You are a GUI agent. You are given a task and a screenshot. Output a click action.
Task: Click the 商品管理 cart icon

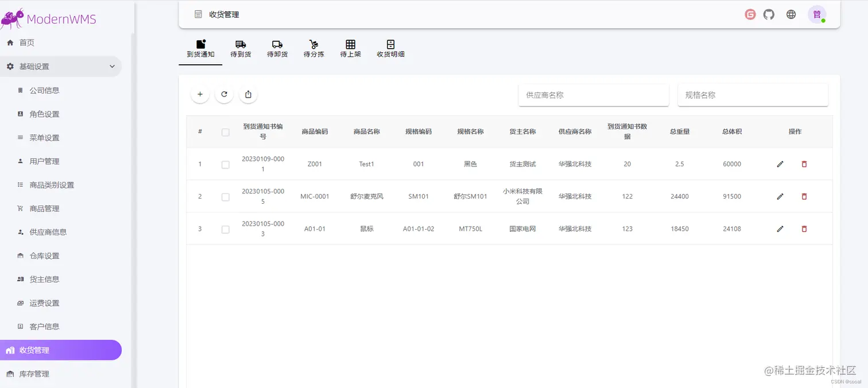coord(20,208)
